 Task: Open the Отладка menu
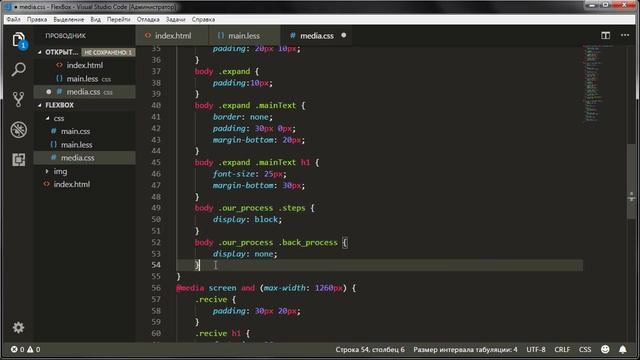[x=148, y=19]
